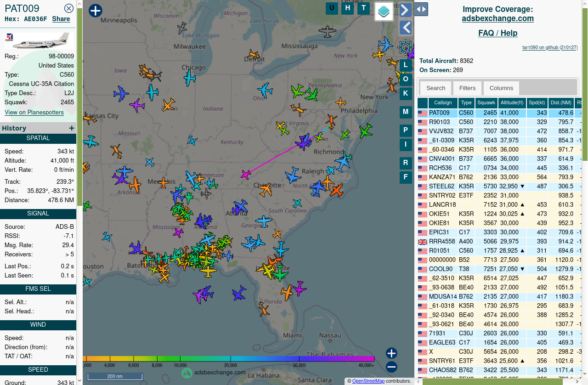Viewport: 588px width, 385px height.
Task: Toggle the P map button
Action: click(406, 130)
